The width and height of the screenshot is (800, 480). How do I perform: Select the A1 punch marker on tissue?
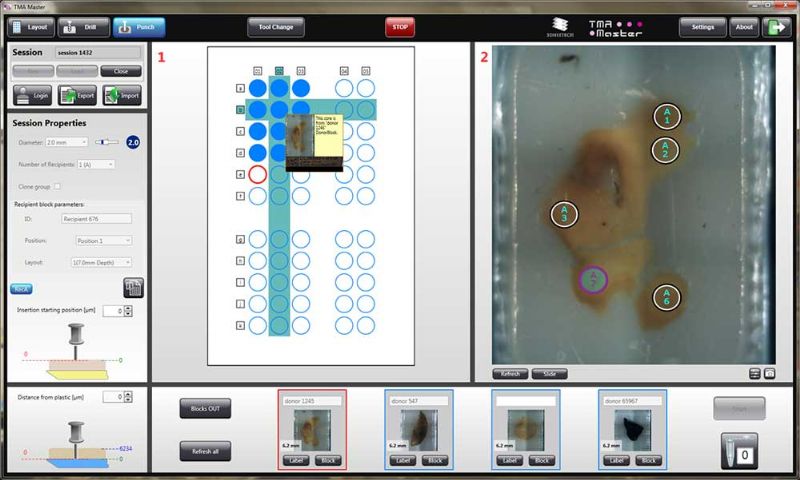[667, 116]
